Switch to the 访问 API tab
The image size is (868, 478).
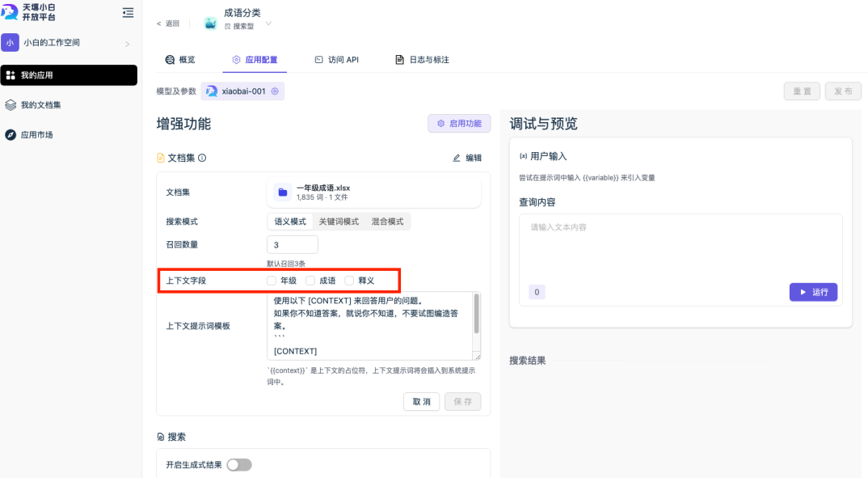pos(336,60)
